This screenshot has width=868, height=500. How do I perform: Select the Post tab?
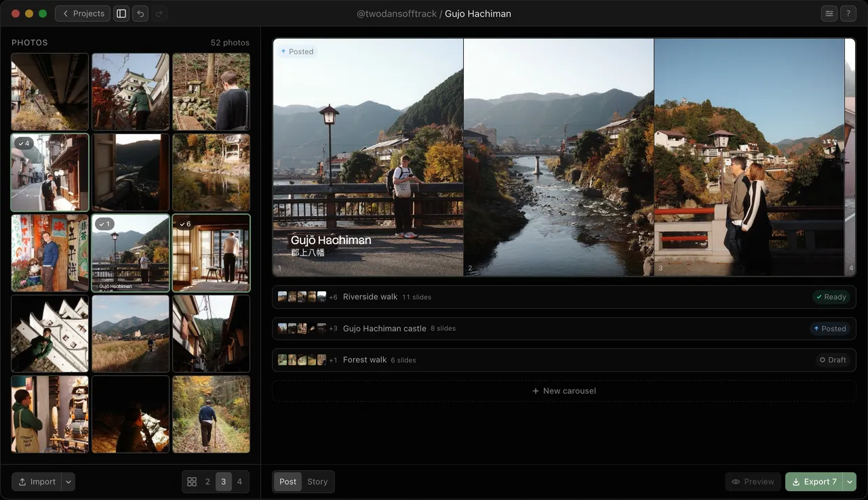[x=288, y=482]
